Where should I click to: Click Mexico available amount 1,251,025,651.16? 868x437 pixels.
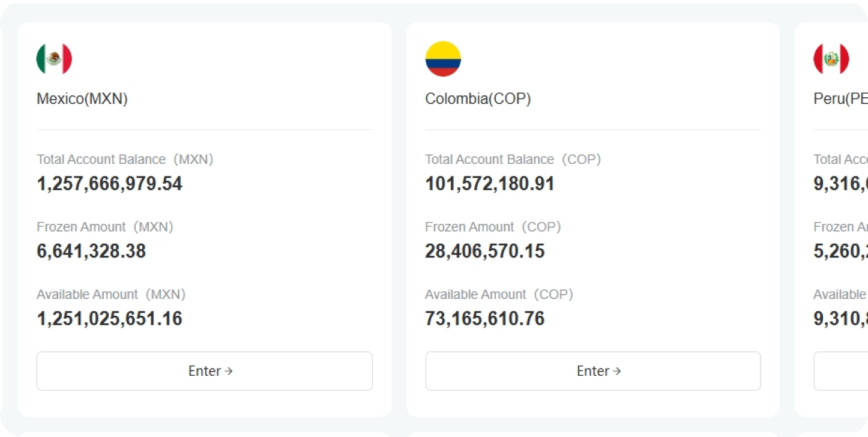point(110,318)
